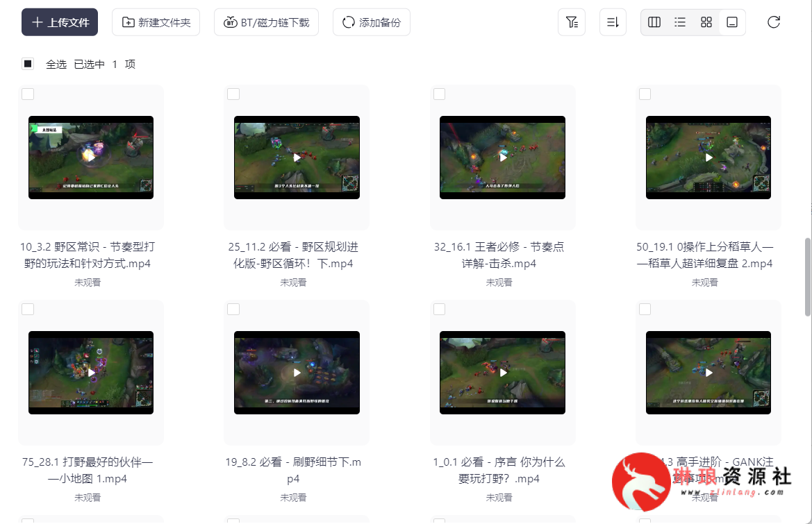Check the box for 50_19.1 video
Screen dimensions: 812x524
click(645, 94)
